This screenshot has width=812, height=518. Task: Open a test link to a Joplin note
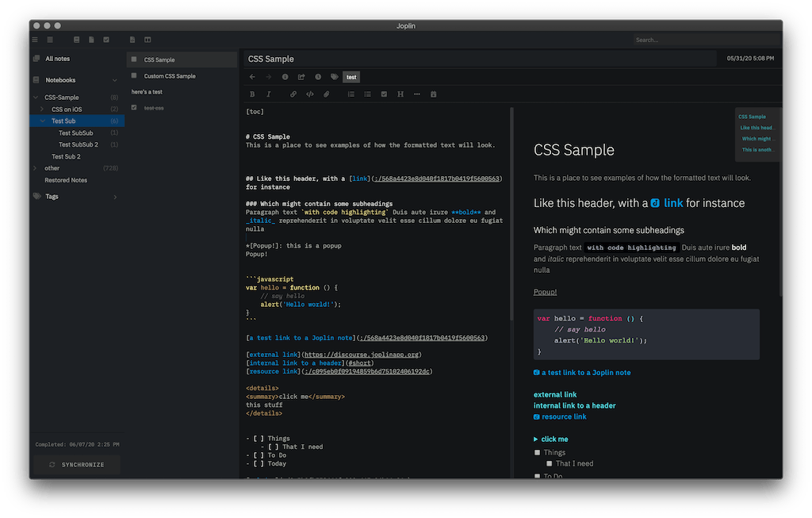[586, 373]
